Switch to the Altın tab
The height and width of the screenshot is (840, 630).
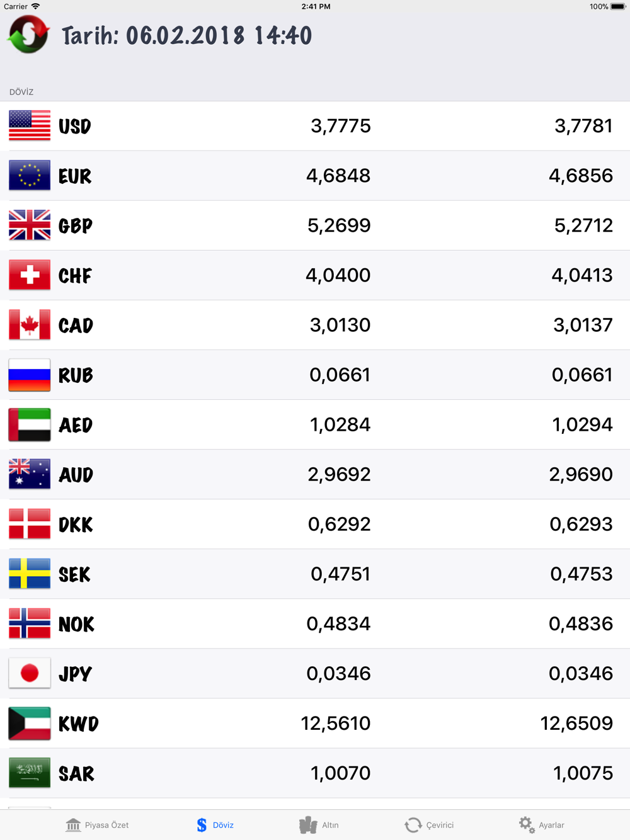coord(319,825)
